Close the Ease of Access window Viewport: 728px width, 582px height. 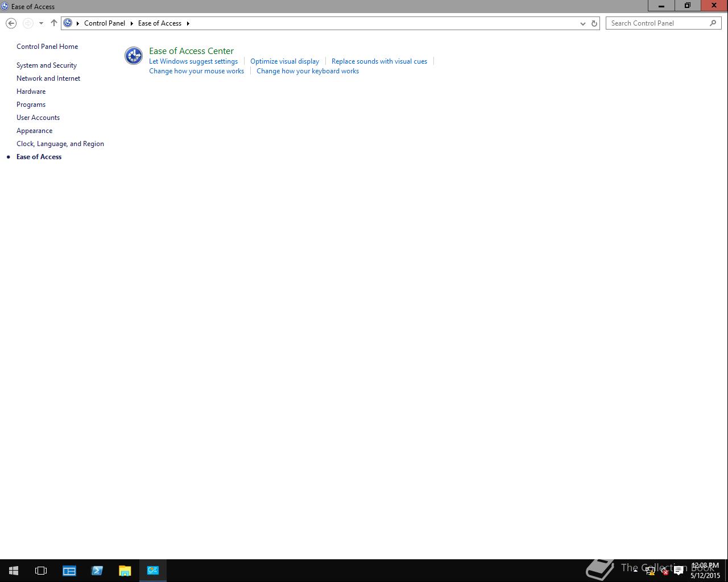click(x=714, y=6)
